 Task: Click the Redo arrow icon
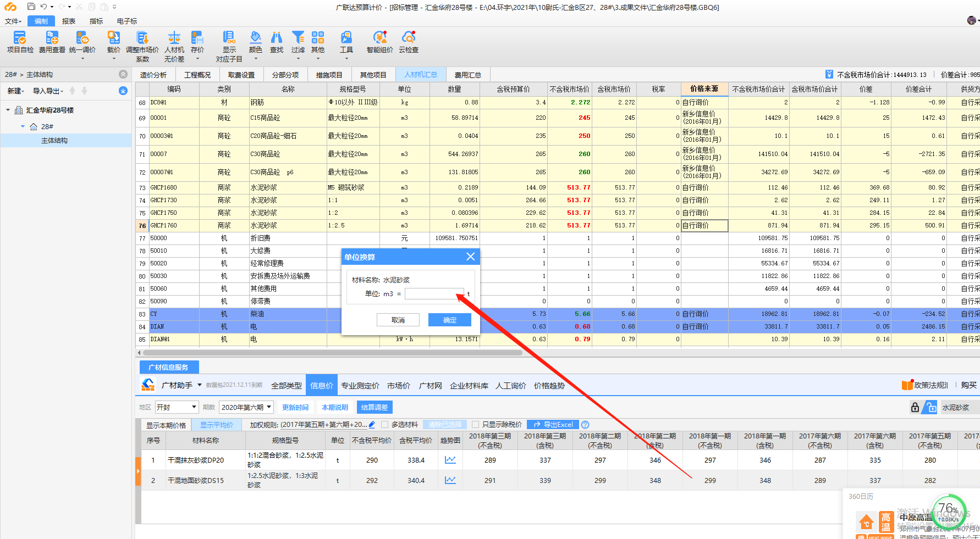(62, 7)
